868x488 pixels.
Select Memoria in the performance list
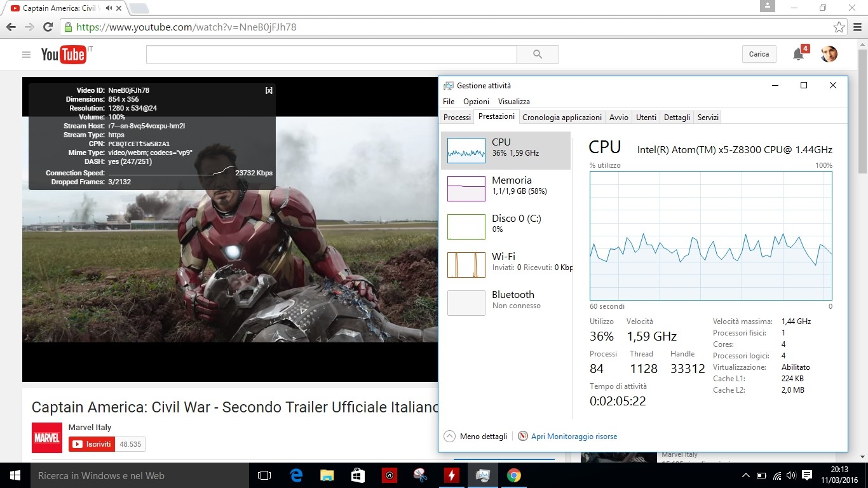coord(506,186)
